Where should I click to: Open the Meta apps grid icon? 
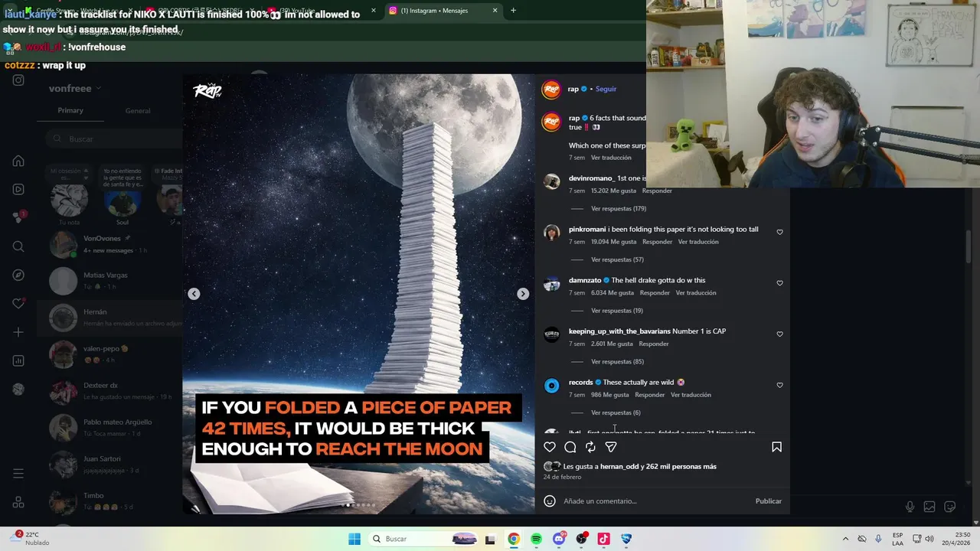pyautogui.click(x=18, y=503)
